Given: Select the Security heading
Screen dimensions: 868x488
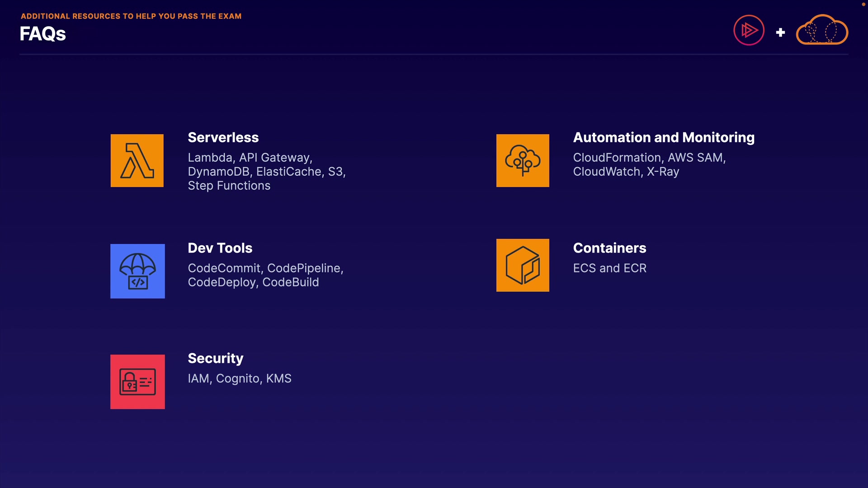Looking at the screenshot, I should (215, 358).
